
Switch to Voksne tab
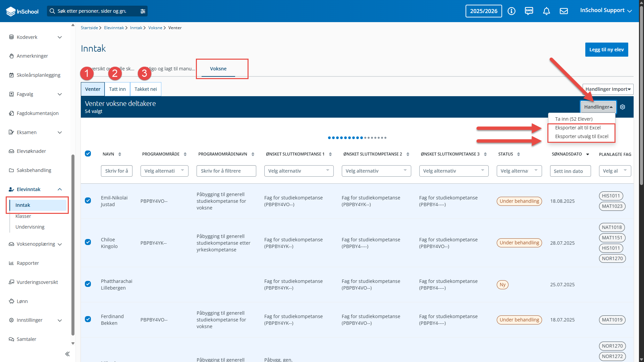point(218,69)
